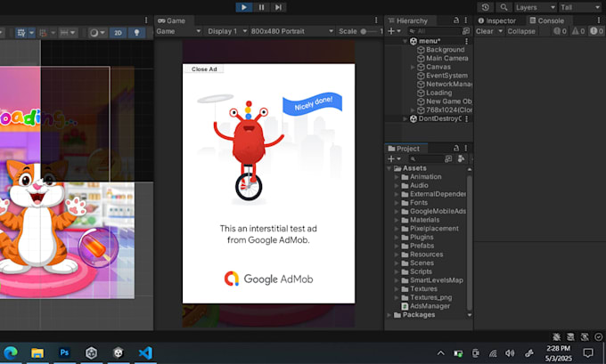This screenshot has width=606, height=364.
Task: Click the Project add plus button
Action: click(394, 158)
